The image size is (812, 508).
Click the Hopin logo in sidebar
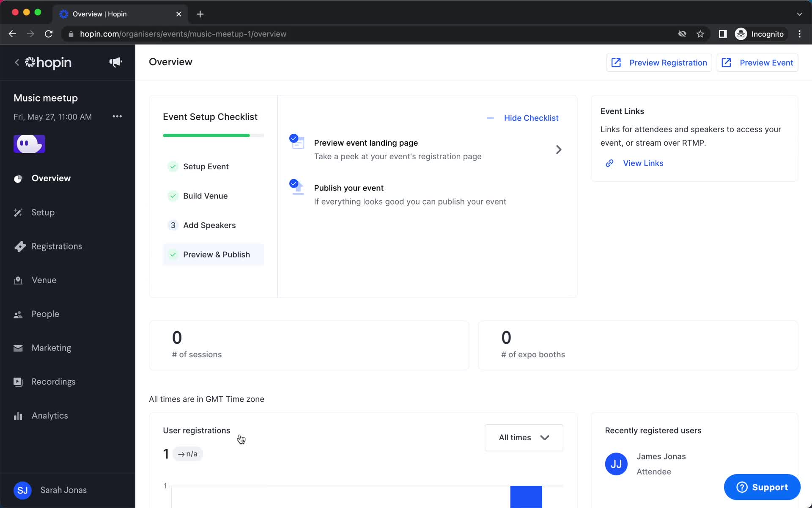pyautogui.click(x=48, y=63)
